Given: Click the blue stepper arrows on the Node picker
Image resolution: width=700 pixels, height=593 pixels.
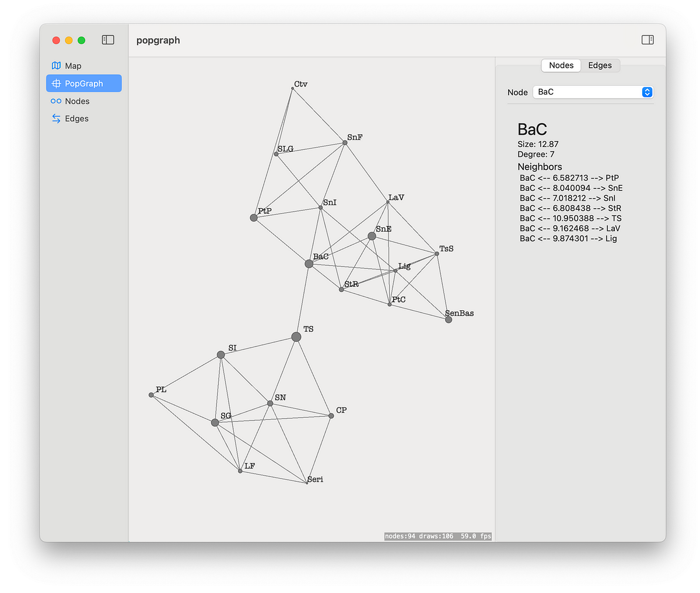Looking at the screenshot, I should [x=646, y=92].
